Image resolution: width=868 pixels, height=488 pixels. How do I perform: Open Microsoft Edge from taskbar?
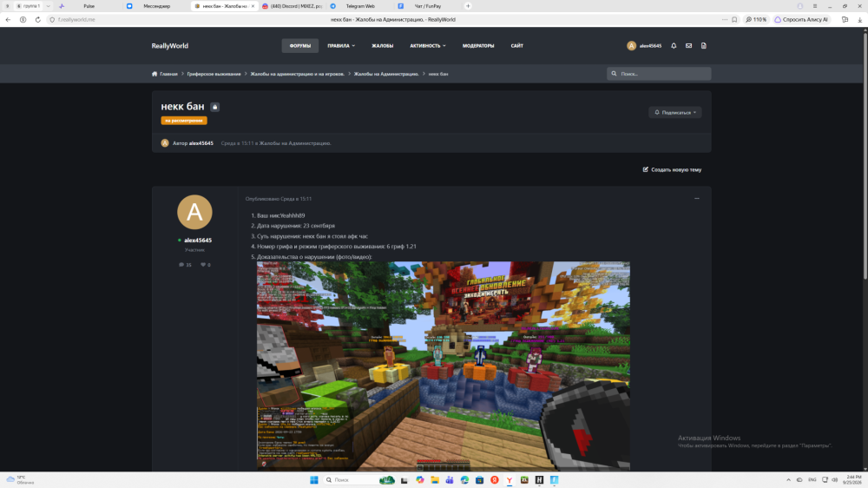[x=464, y=479]
